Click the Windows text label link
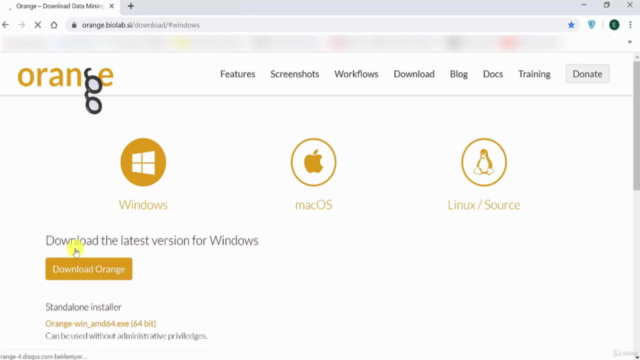640x360 pixels. click(143, 204)
